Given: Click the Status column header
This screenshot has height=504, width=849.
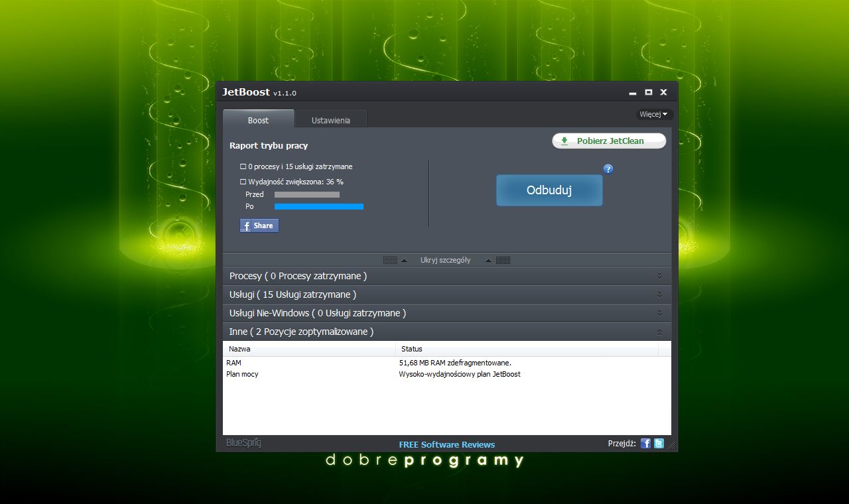Looking at the screenshot, I should (527, 349).
